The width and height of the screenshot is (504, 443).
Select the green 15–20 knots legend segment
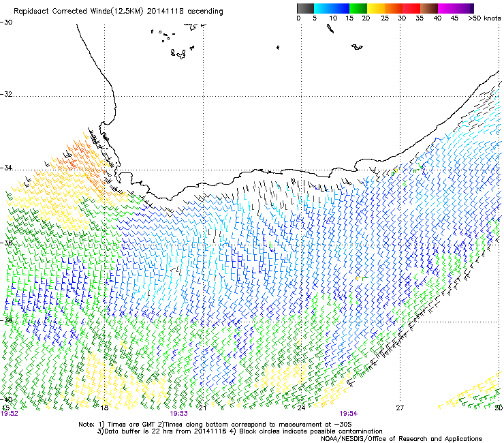[x=358, y=8]
